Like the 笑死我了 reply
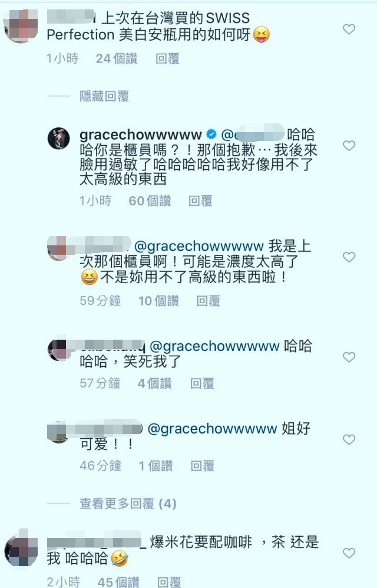The height and width of the screenshot is (588, 377). point(349,357)
